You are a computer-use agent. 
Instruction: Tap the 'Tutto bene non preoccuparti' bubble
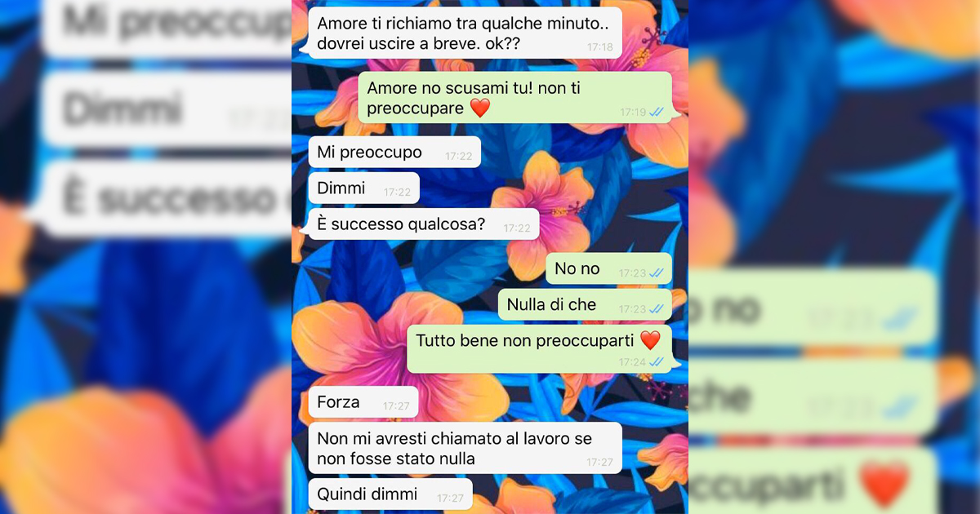pyautogui.click(x=539, y=349)
